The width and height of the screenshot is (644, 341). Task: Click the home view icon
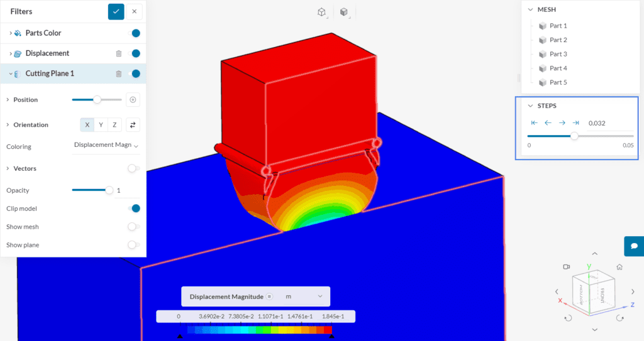[x=619, y=267]
